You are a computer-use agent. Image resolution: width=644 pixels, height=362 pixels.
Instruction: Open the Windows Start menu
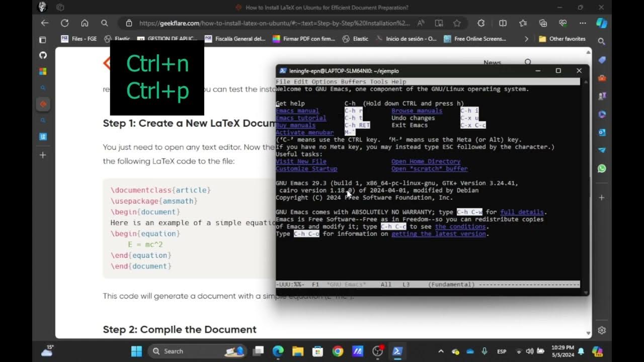136,351
